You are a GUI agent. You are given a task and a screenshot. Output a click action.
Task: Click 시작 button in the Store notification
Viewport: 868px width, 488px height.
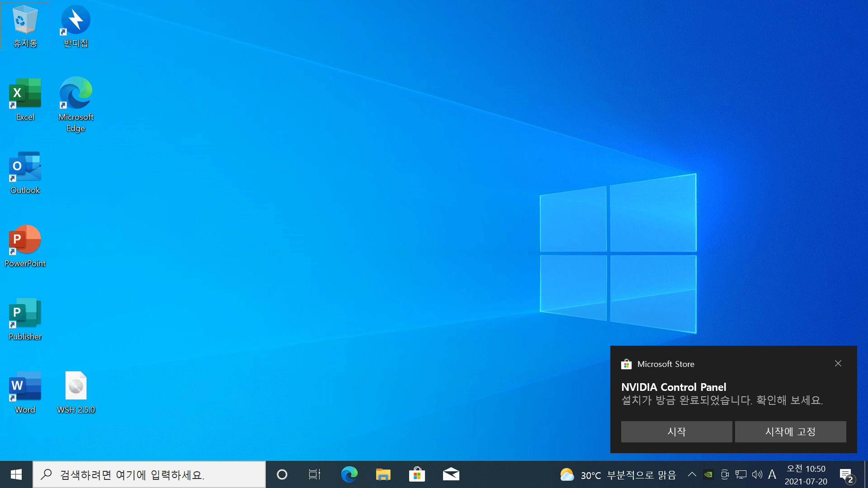[676, 432]
